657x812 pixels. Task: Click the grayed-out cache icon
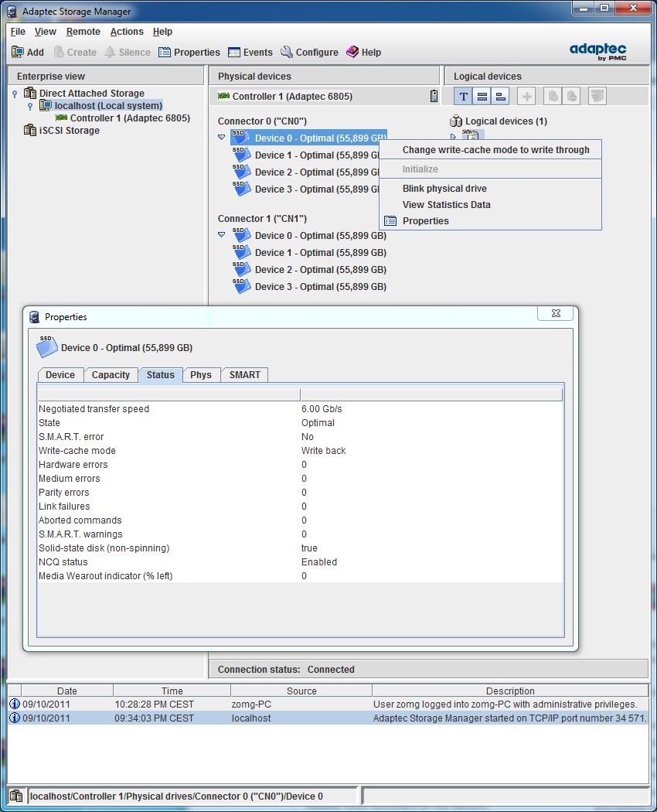pyautogui.click(x=597, y=97)
